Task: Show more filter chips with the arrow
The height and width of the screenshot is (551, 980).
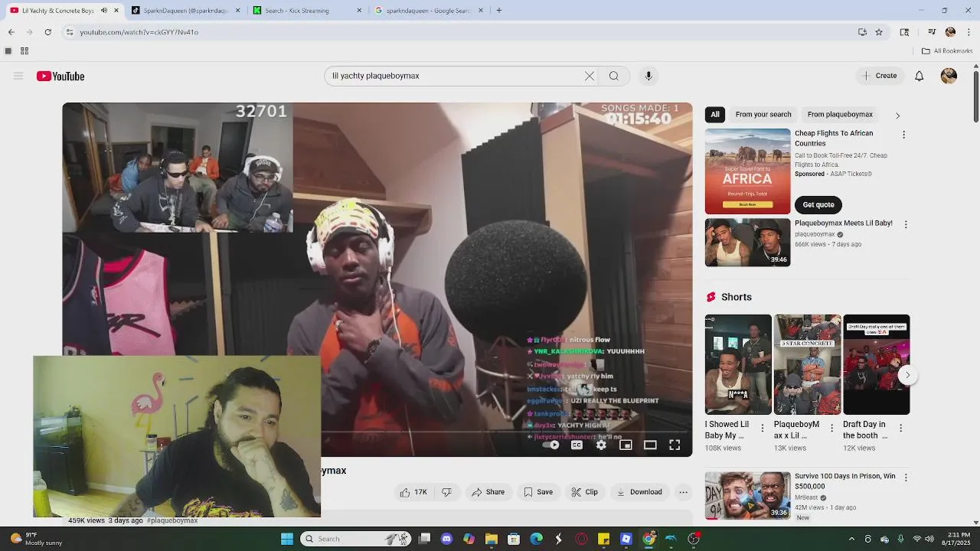Action: pyautogui.click(x=897, y=115)
